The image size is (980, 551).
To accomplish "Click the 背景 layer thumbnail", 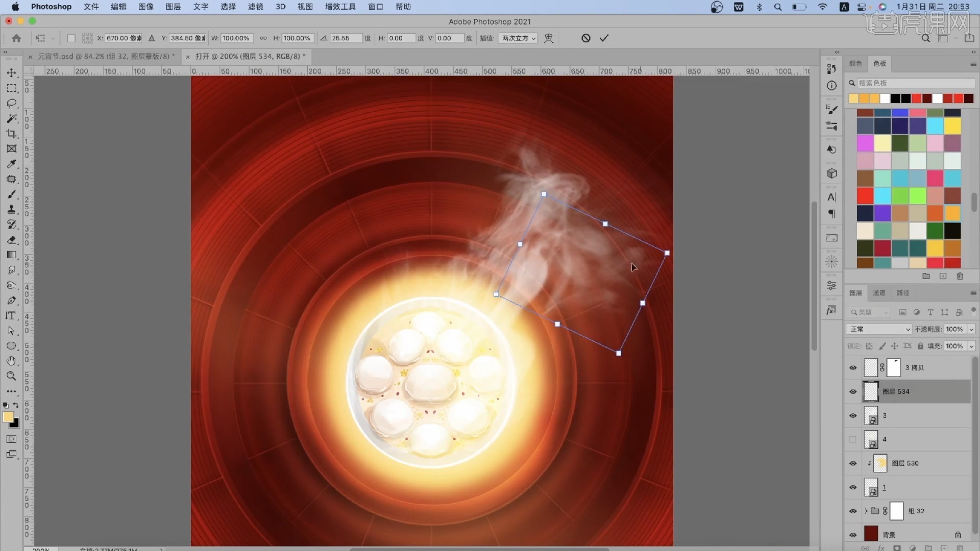I will point(871,534).
